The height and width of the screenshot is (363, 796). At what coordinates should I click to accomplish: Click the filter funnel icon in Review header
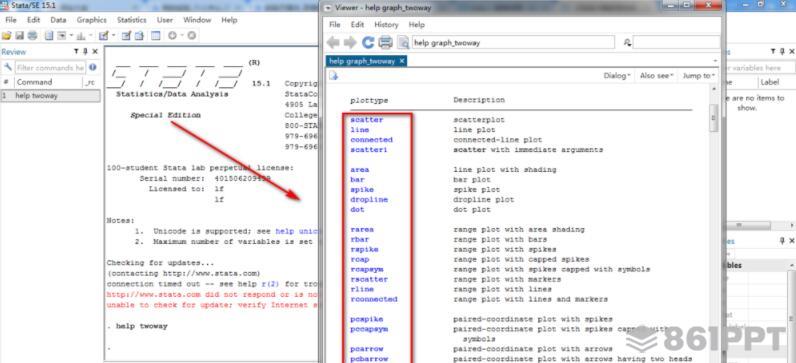tap(76, 51)
